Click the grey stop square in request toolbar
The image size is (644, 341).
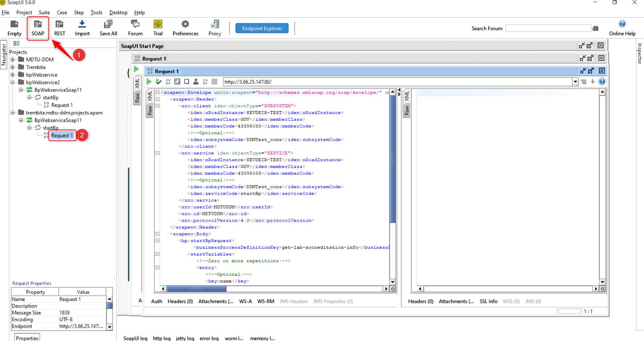click(214, 82)
